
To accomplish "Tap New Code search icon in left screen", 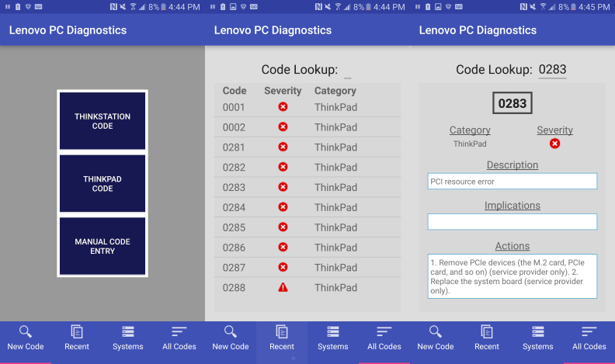I will coord(26,331).
